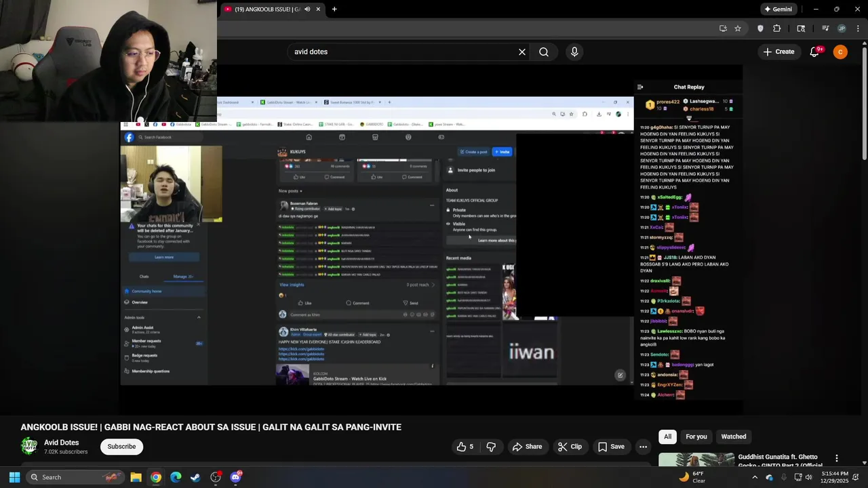The image size is (868, 488).
Task: Click the Chat Replay header title
Action: point(689,87)
